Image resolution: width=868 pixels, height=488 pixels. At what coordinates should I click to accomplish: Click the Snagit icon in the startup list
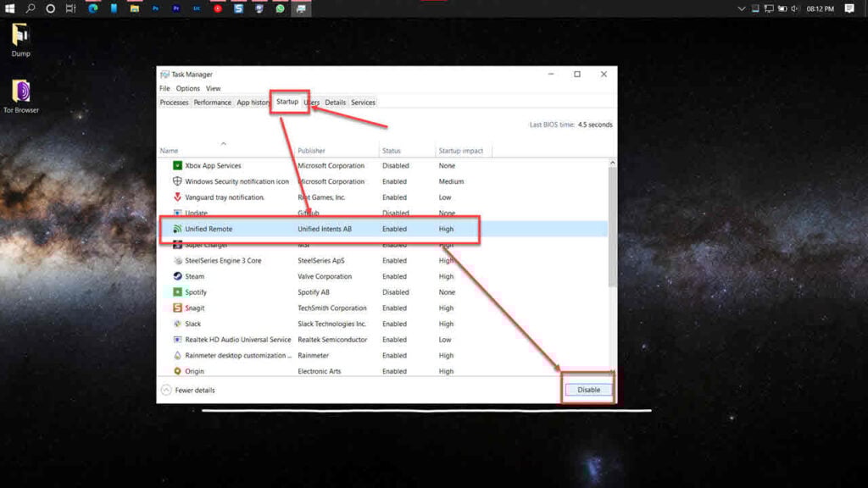pos(177,308)
